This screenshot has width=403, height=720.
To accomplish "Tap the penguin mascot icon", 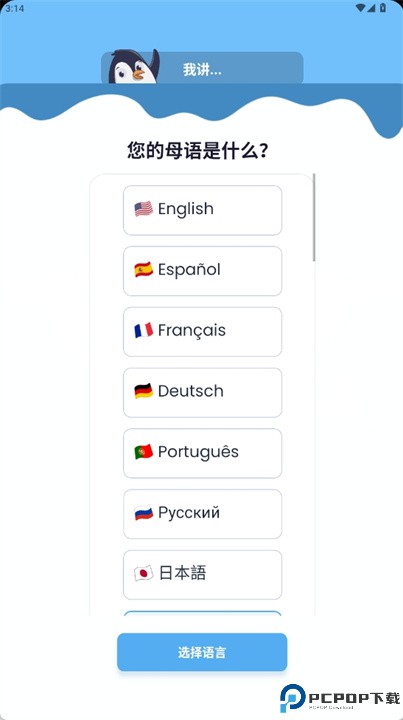I will pyautogui.click(x=134, y=67).
